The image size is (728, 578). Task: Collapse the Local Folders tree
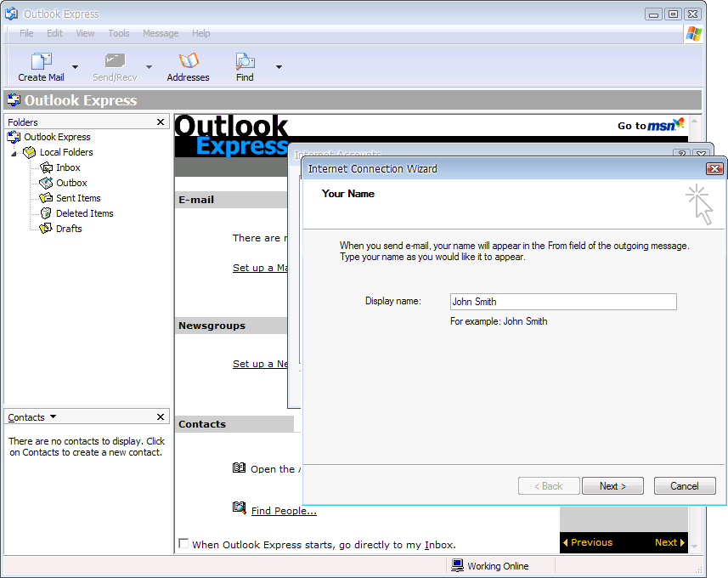[14, 153]
